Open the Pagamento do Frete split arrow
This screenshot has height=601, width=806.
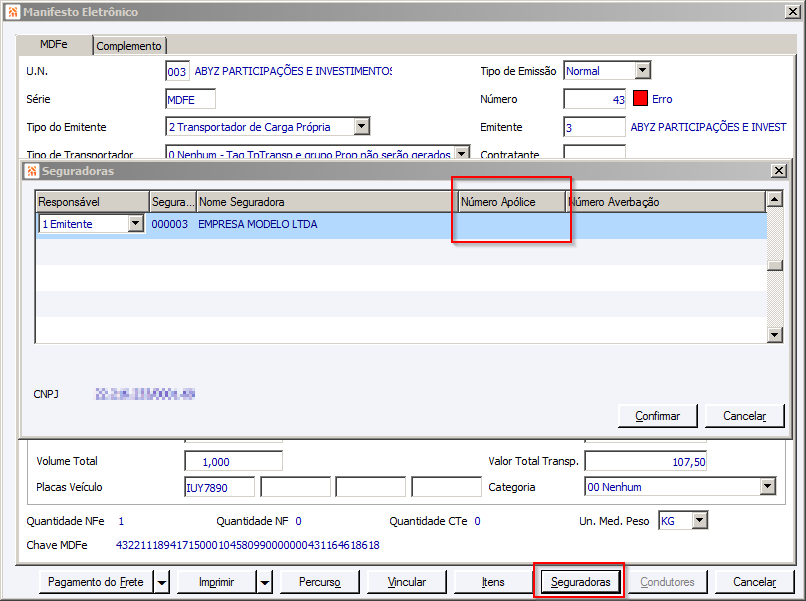click(x=161, y=582)
